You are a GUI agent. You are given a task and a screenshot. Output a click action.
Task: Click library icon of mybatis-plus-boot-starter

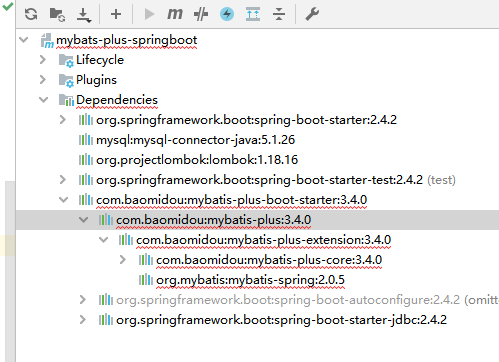click(86, 200)
